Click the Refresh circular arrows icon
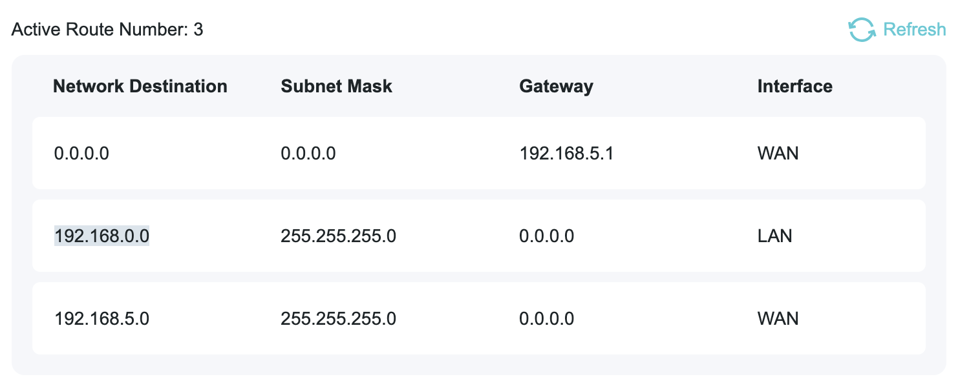Screen dimensions: 980x390 point(861,30)
